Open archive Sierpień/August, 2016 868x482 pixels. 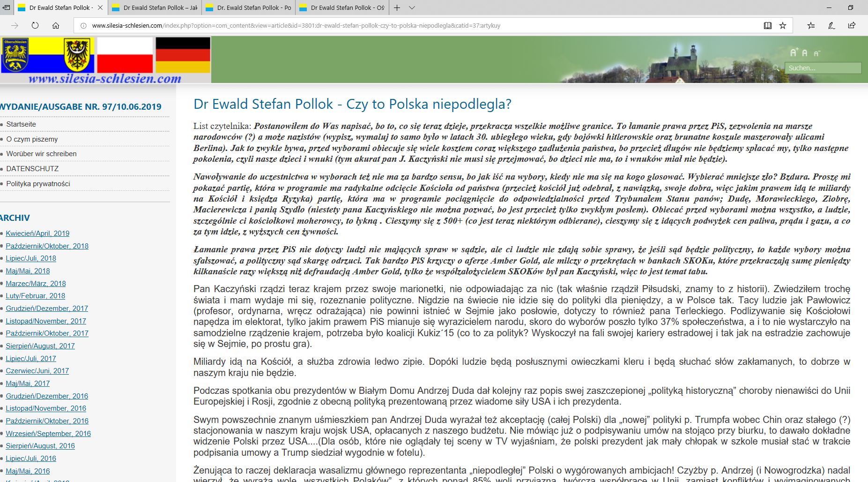tap(40, 446)
